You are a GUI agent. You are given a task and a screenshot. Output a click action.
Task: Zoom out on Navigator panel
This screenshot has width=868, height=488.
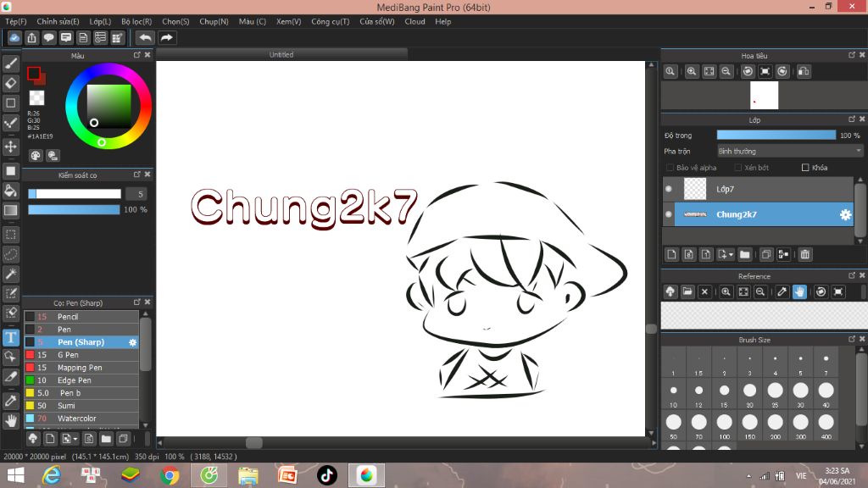pos(726,71)
